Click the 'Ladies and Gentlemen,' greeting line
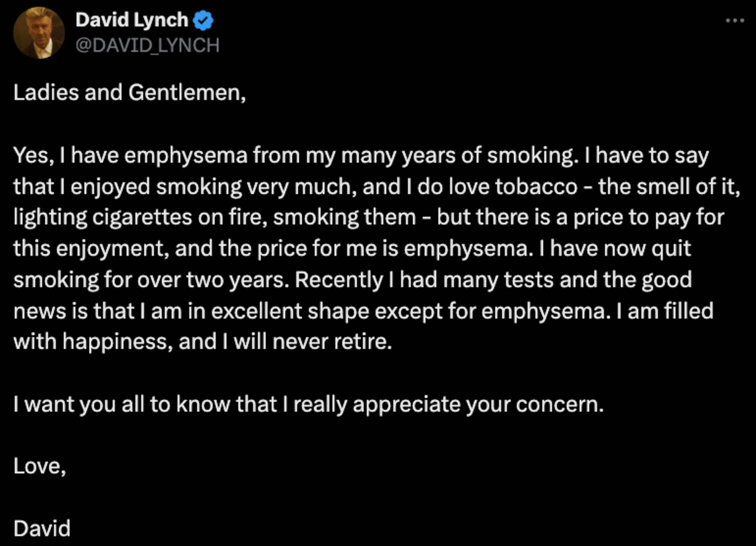The height and width of the screenshot is (546, 756). point(130,93)
